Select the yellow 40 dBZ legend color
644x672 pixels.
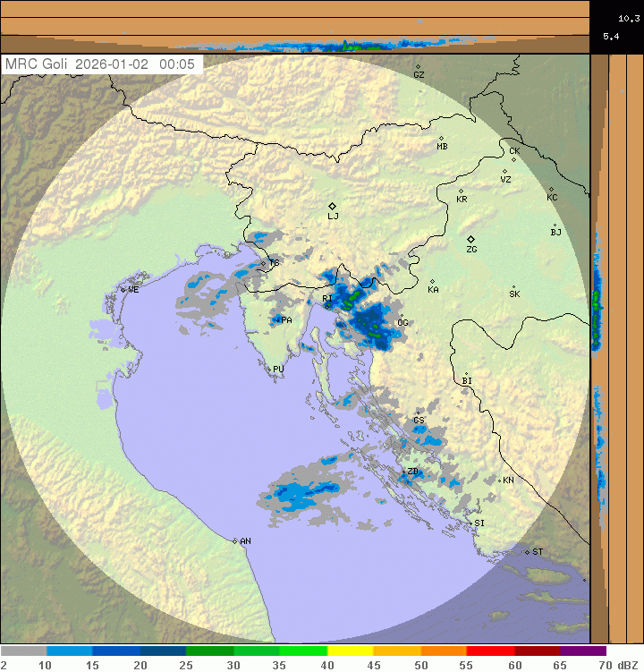350,651
